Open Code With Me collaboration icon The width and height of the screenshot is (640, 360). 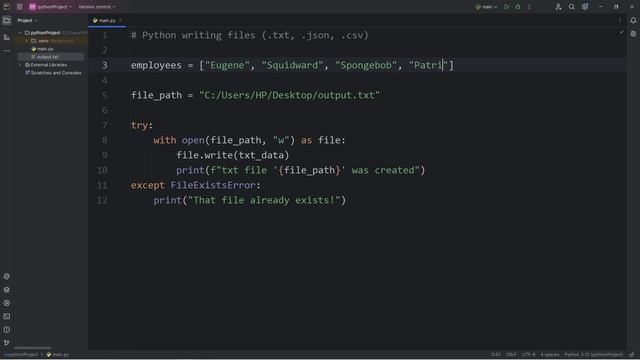(x=558, y=7)
